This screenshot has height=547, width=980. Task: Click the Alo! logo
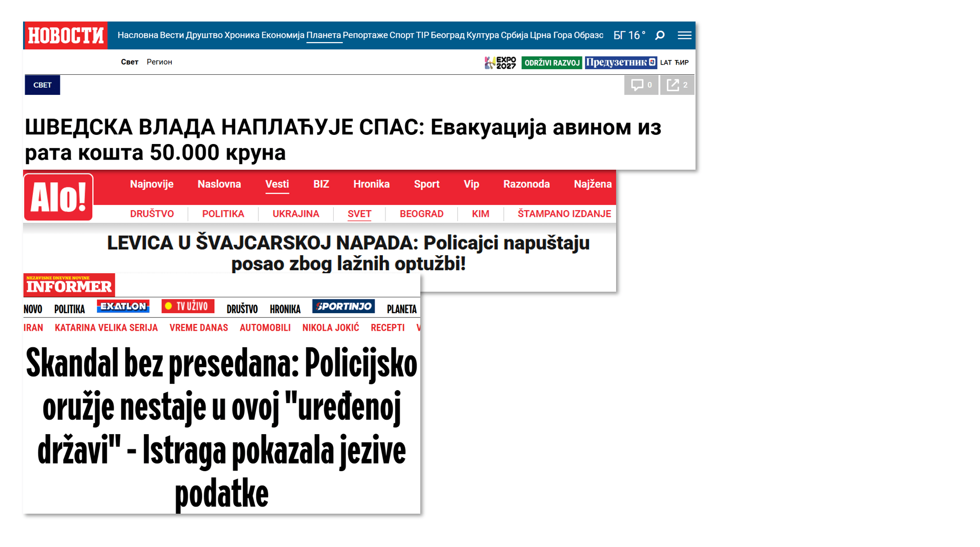click(x=58, y=198)
